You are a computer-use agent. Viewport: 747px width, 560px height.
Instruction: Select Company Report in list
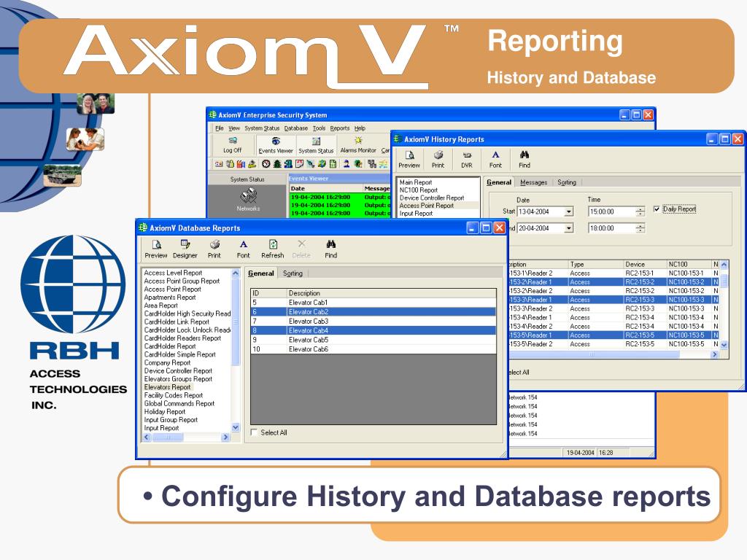[x=167, y=362]
